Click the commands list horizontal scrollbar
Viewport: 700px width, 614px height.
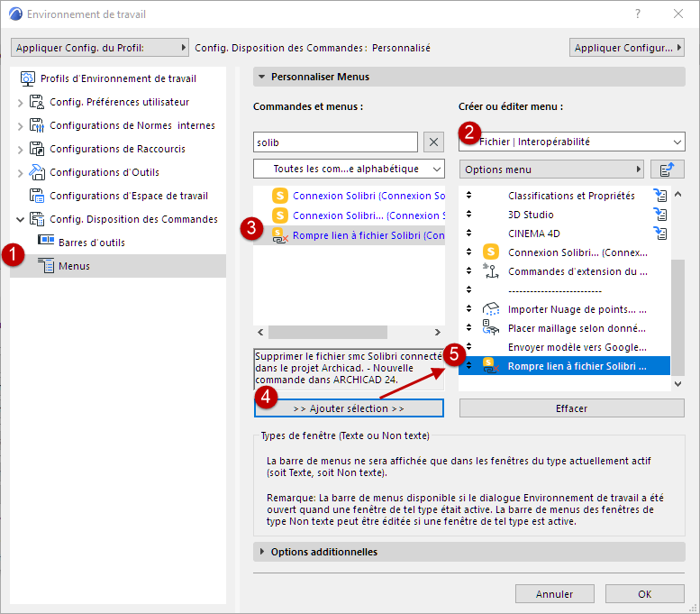click(x=328, y=332)
